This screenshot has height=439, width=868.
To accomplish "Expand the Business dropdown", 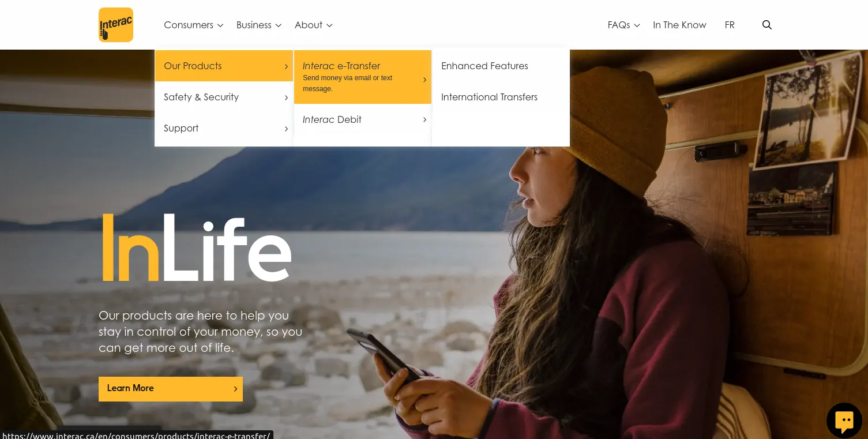I will (x=259, y=25).
